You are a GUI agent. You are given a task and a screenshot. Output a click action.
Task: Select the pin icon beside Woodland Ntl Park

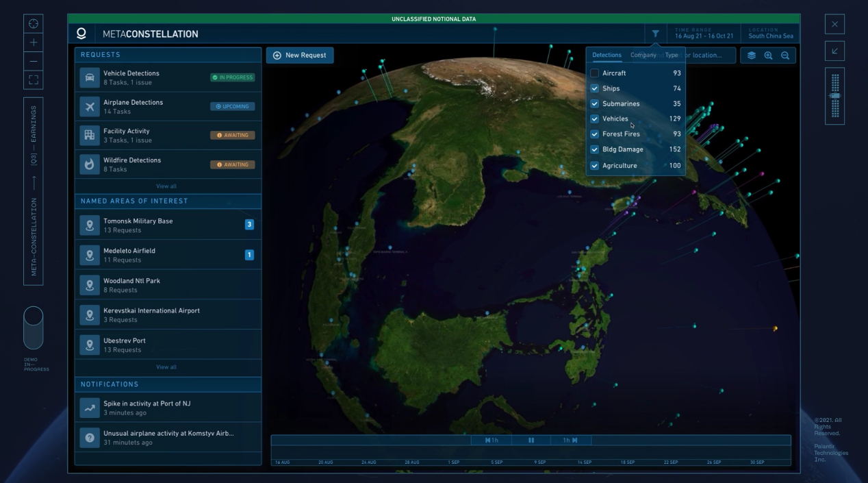coord(90,285)
